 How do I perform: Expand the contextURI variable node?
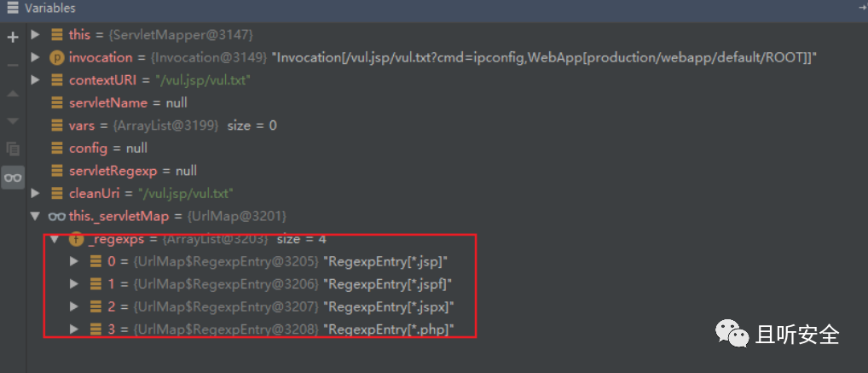36,80
